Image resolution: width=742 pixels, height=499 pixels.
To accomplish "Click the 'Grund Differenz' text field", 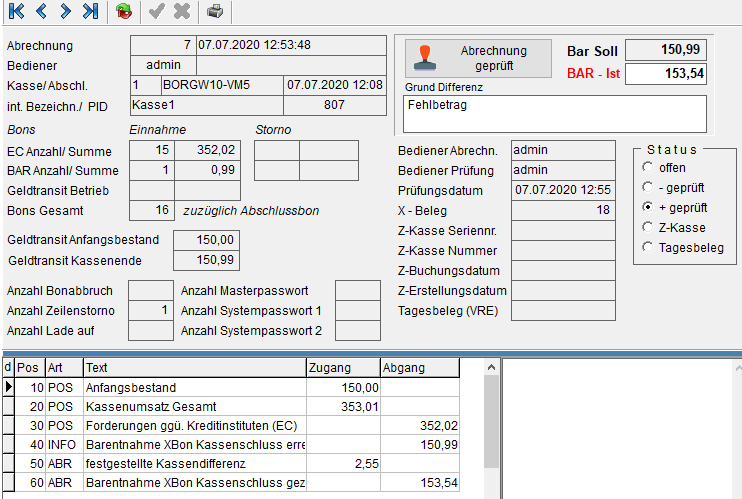I will 554,113.
